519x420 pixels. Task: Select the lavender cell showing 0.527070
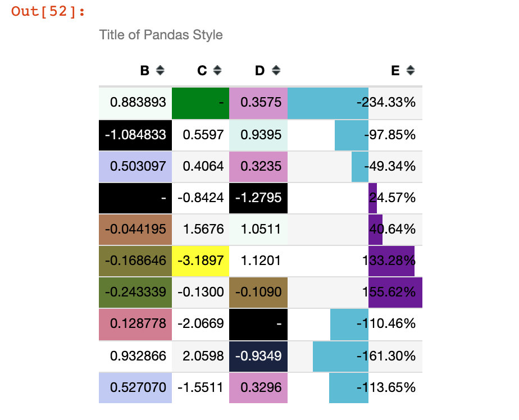[135, 387]
